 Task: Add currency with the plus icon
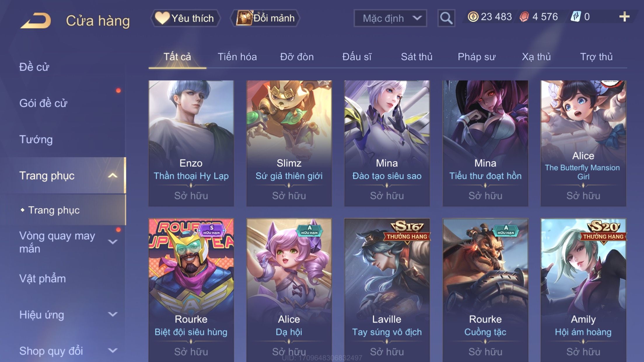tap(624, 17)
